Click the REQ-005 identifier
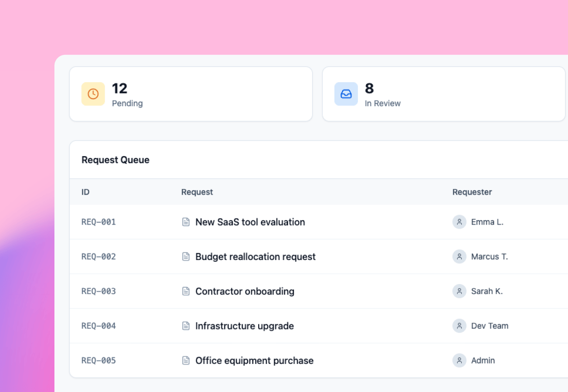Screen dimensions: 568x392 pyautogui.click(x=98, y=360)
